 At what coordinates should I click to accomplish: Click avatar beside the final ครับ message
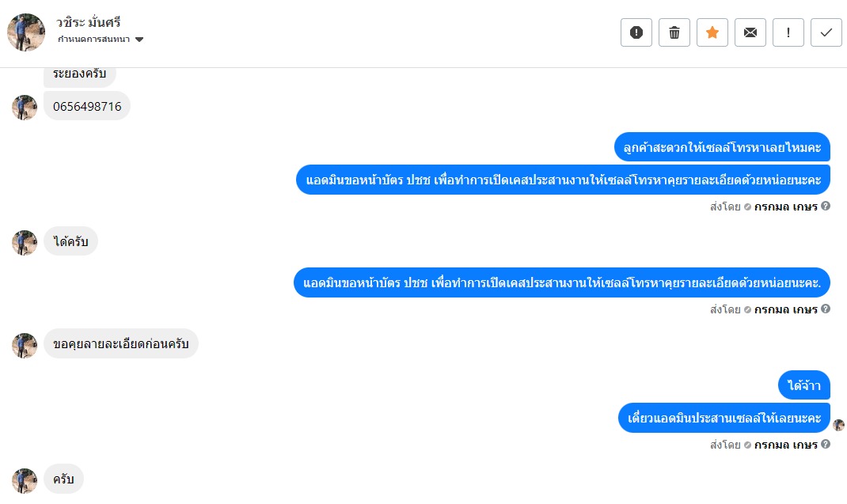coord(25,479)
